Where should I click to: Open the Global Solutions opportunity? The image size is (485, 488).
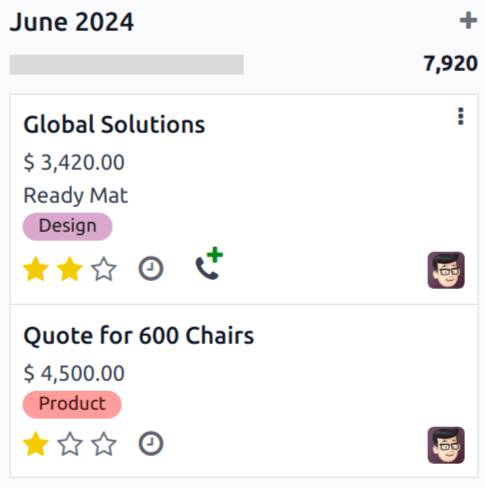114,125
